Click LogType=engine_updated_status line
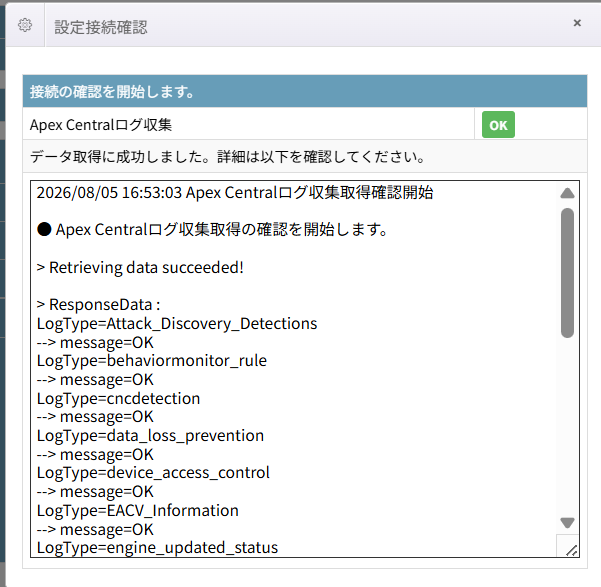 coord(157,548)
